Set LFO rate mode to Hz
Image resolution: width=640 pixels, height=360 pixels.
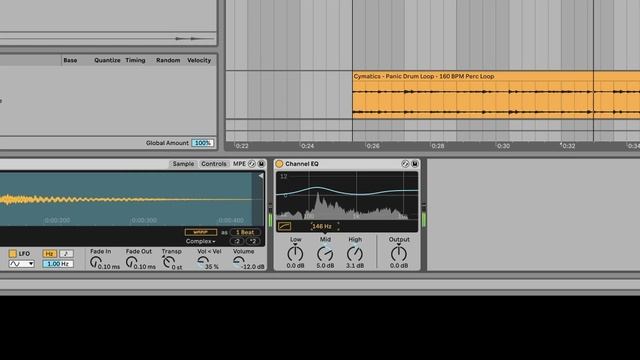coord(49,253)
